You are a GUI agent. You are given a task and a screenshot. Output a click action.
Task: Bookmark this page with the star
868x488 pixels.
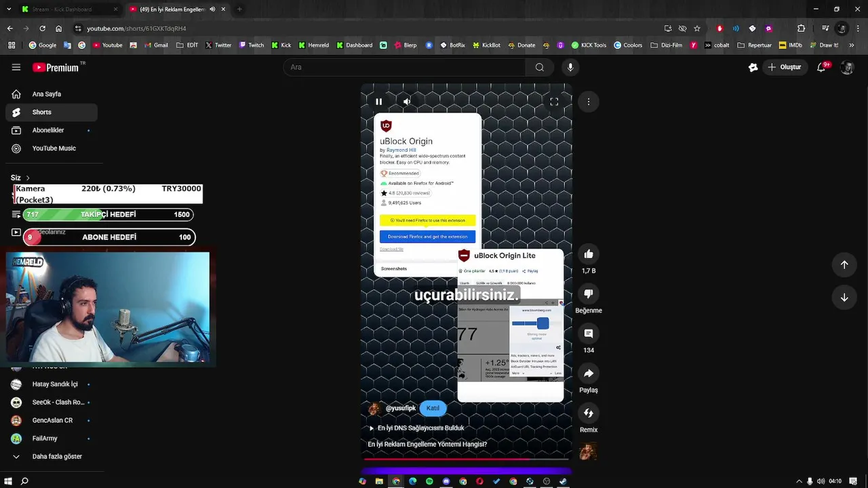click(x=696, y=28)
